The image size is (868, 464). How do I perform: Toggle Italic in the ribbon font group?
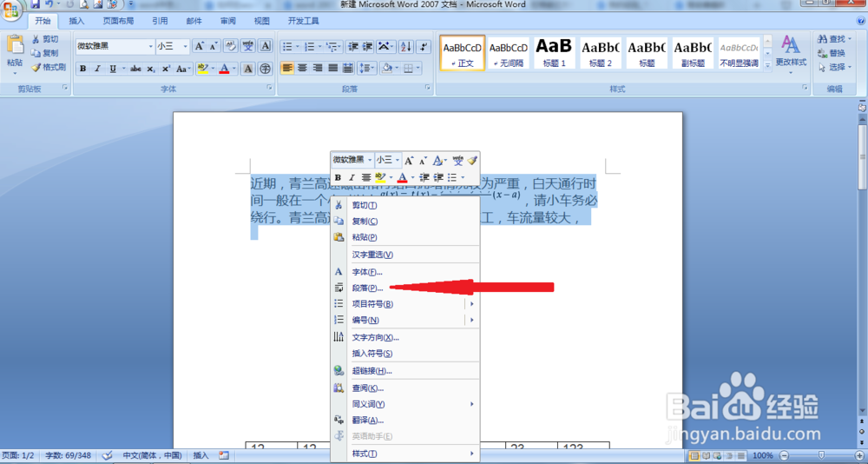pyautogui.click(x=97, y=69)
